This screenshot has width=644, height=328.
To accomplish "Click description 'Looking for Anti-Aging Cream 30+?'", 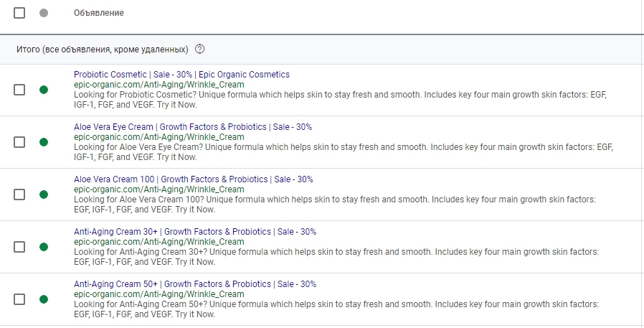I will (x=336, y=257).
